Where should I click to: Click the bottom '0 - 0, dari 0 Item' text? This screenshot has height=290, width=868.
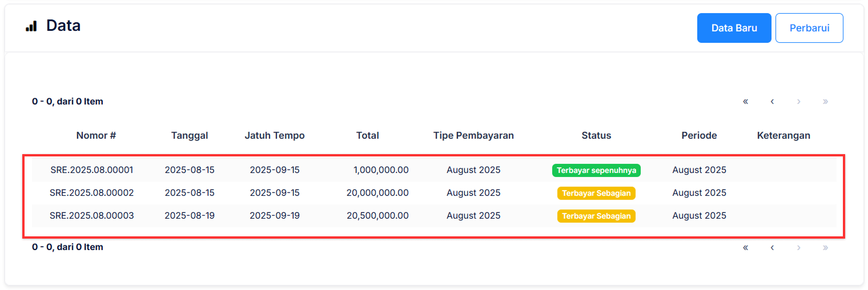pos(67,247)
